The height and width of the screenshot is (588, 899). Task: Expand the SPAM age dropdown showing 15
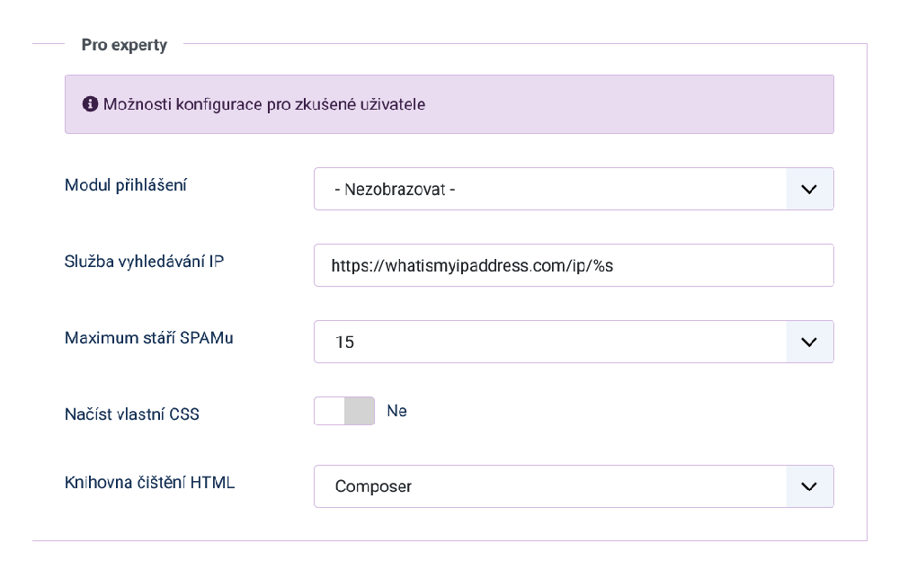point(550,342)
